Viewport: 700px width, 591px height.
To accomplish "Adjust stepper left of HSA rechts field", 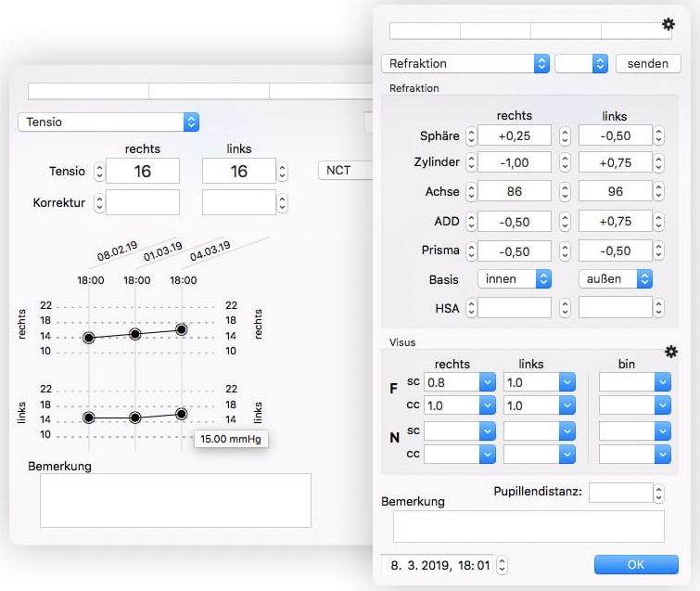I will coord(471,308).
